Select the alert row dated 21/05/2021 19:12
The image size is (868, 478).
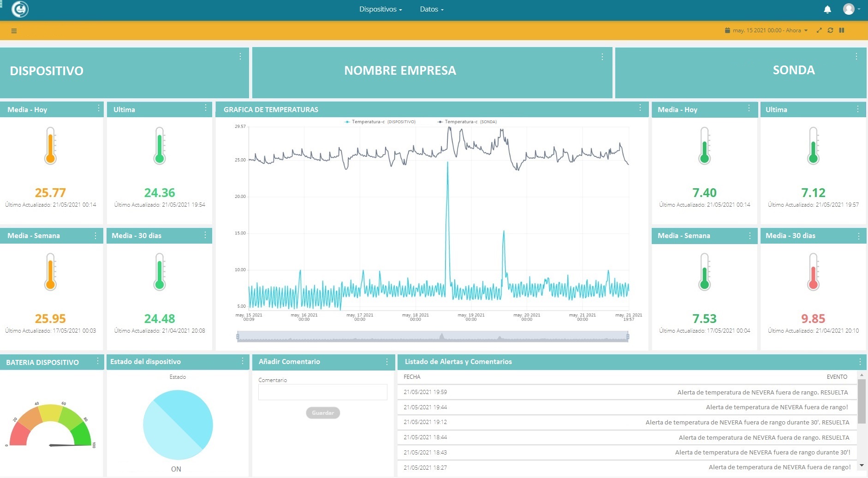pyautogui.click(x=627, y=422)
